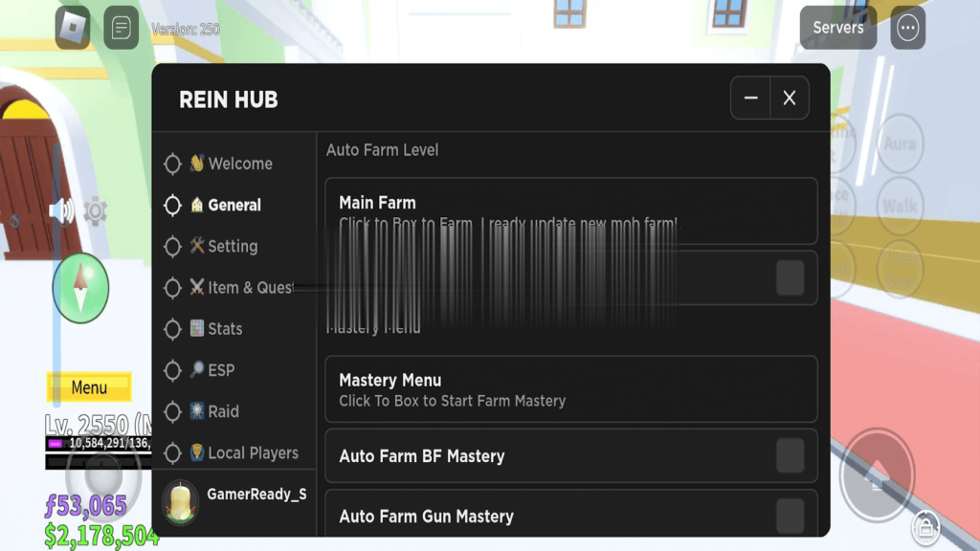Mute sound using the speaker icon
This screenshot has height=551, width=980.
(61, 210)
